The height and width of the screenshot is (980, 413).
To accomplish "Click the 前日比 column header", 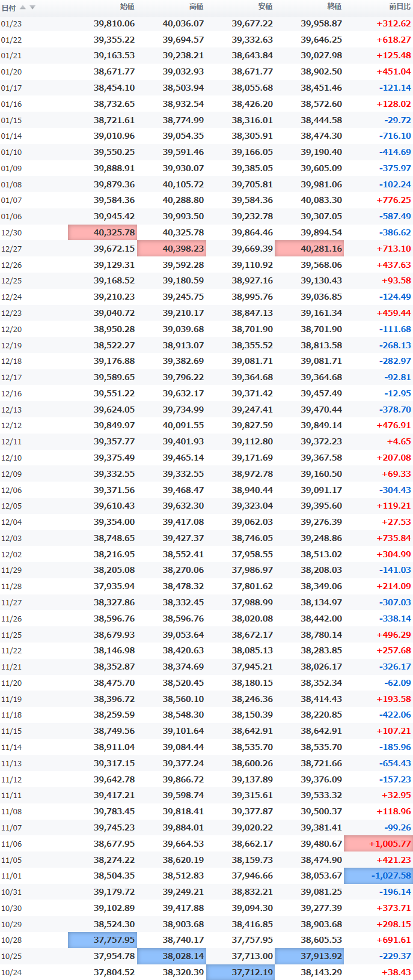I will (x=400, y=7).
